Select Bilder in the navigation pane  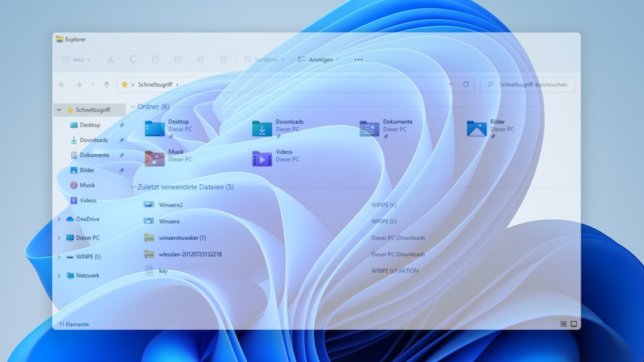coord(87,170)
